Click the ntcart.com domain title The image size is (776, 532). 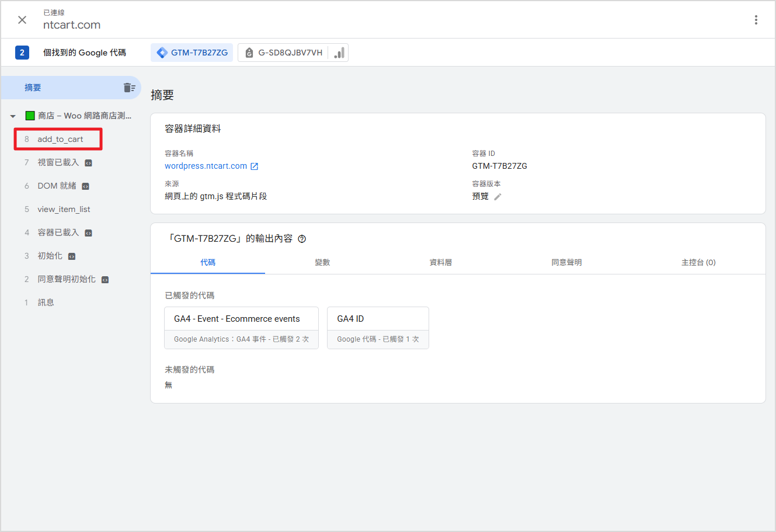pos(72,25)
